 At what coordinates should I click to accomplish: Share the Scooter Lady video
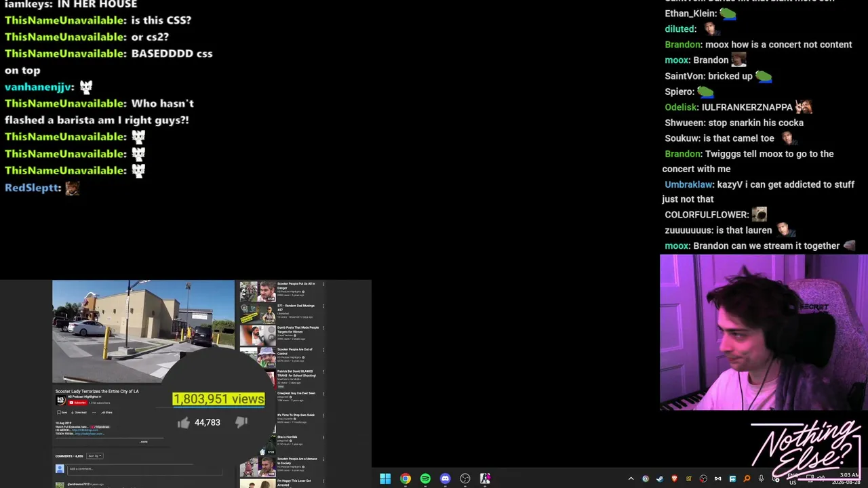pos(106,412)
